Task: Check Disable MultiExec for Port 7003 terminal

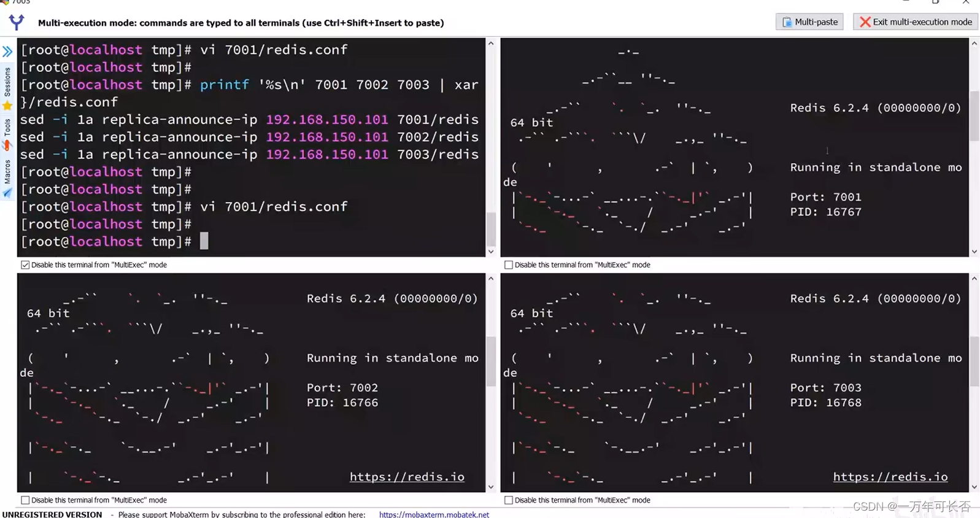Action: coord(509,500)
